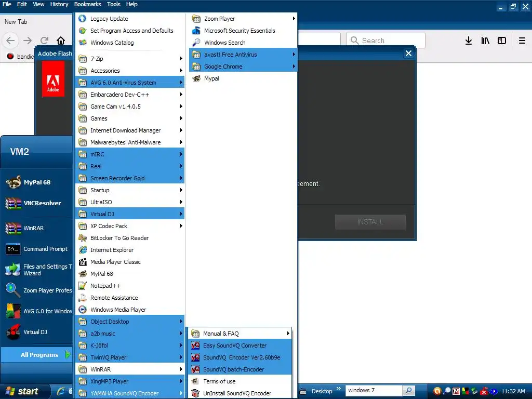Toggle the browser sidebar view icon
The height and width of the screenshot is (399, 532).
(x=501, y=41)
